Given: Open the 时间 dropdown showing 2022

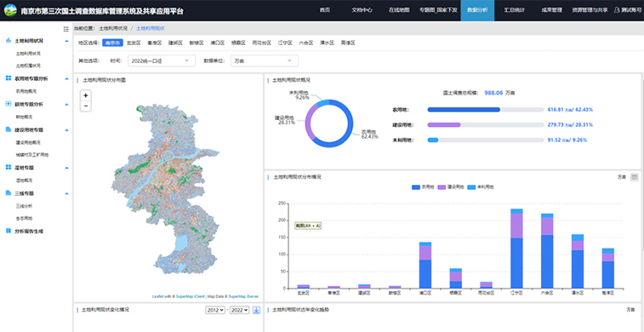Looking at the screenshot, I should pyautogui.click(x=162, y=60).
